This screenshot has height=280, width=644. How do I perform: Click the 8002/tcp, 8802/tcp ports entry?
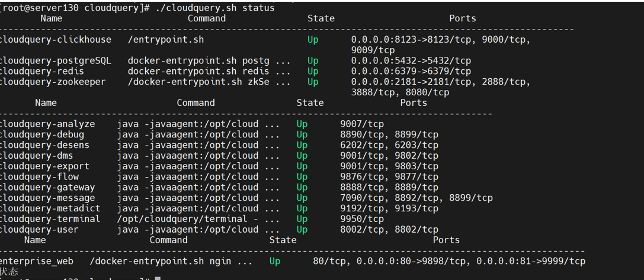pyautogui.click(x=389, y=230)
